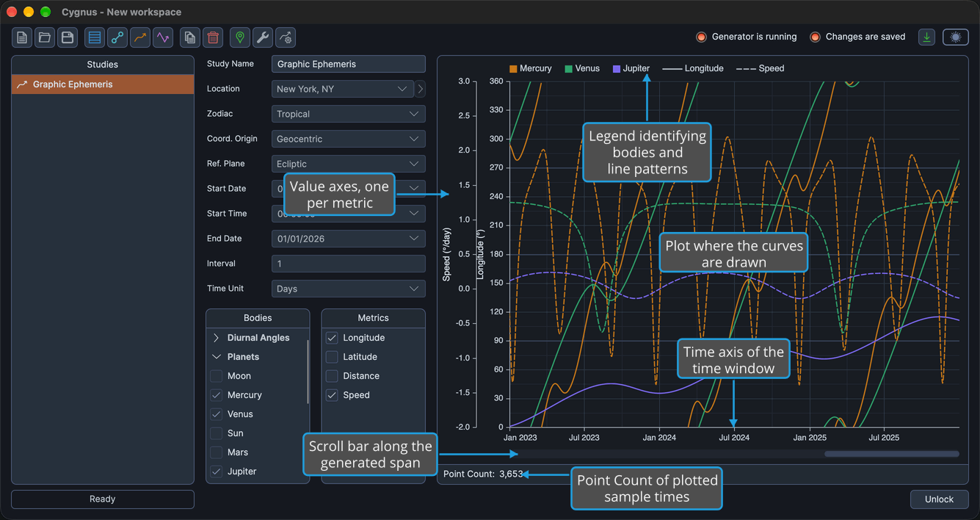This screenshot has width=980, height=520.
Task: Click the purple zigzag study icon
Action: click(x=162, y=37)
